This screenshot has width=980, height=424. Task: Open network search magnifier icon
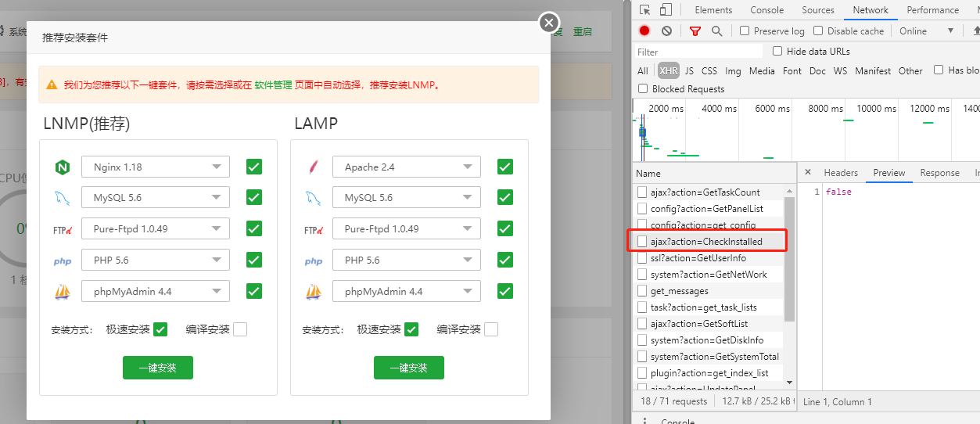click(x=716, y=31)
